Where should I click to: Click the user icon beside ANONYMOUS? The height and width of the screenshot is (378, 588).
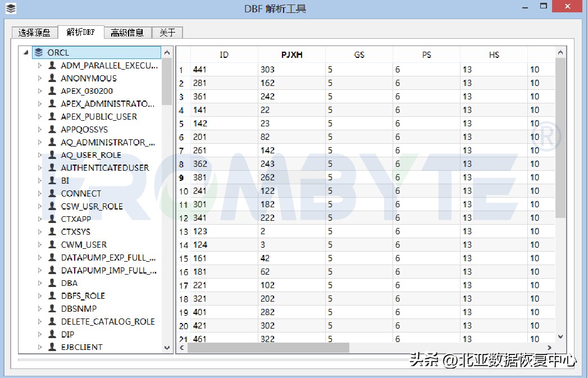(x=51, y=78)
